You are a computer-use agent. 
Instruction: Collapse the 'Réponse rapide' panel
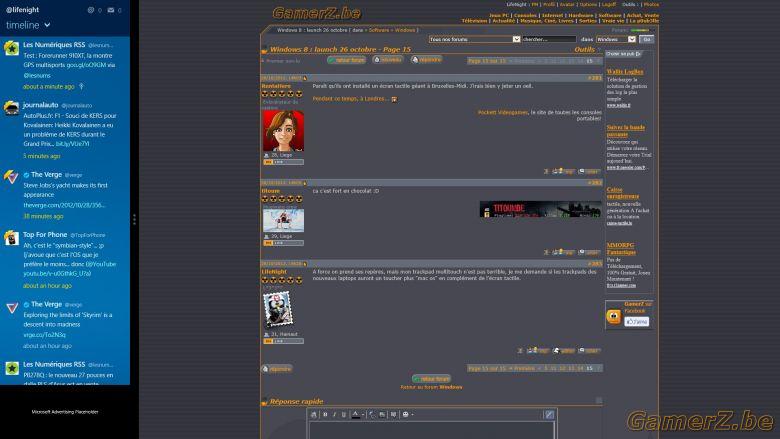pyautogui.click(x=599, y=401)
